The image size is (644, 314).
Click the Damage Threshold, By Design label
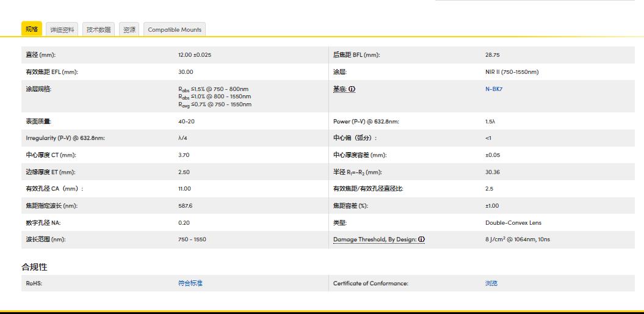375,239
